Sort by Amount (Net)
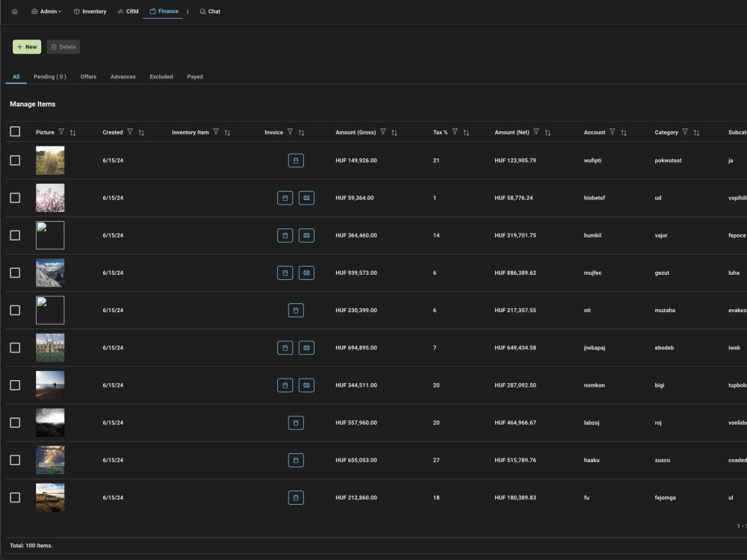 (548, 132)
